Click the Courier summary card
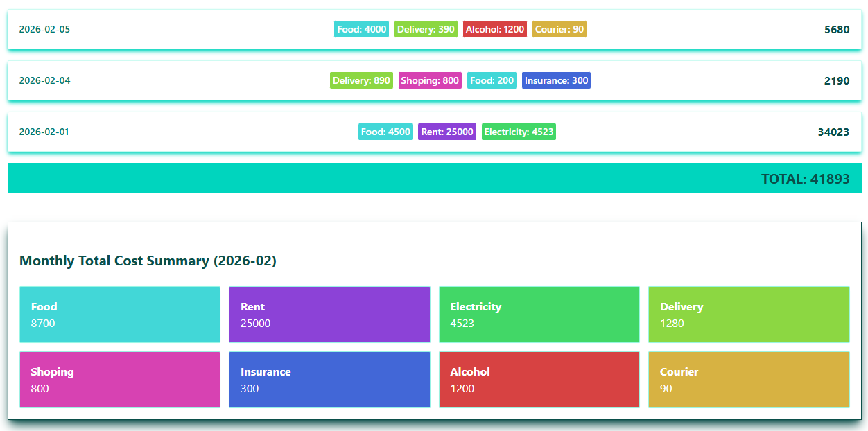This screenshot has height=431, width=868. pos(749,380)
